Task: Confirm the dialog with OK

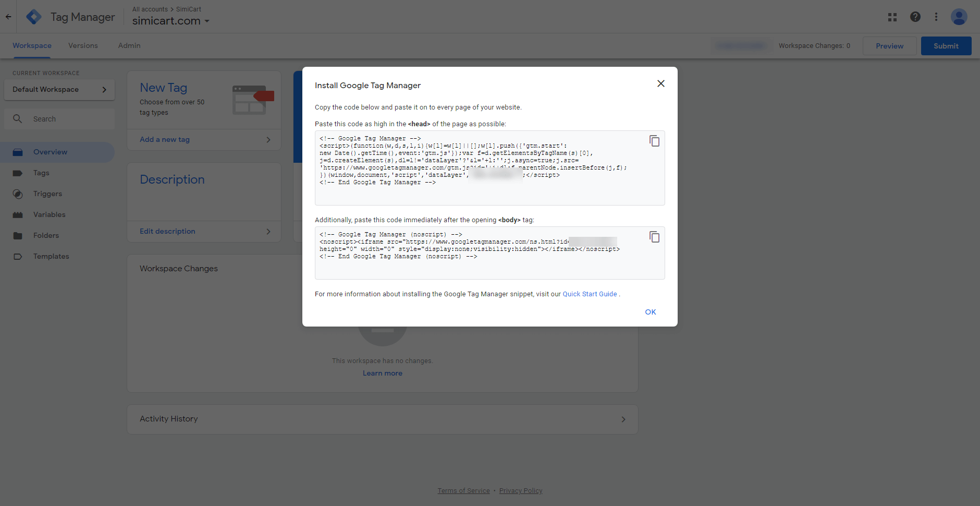Action: click(650, 312)
